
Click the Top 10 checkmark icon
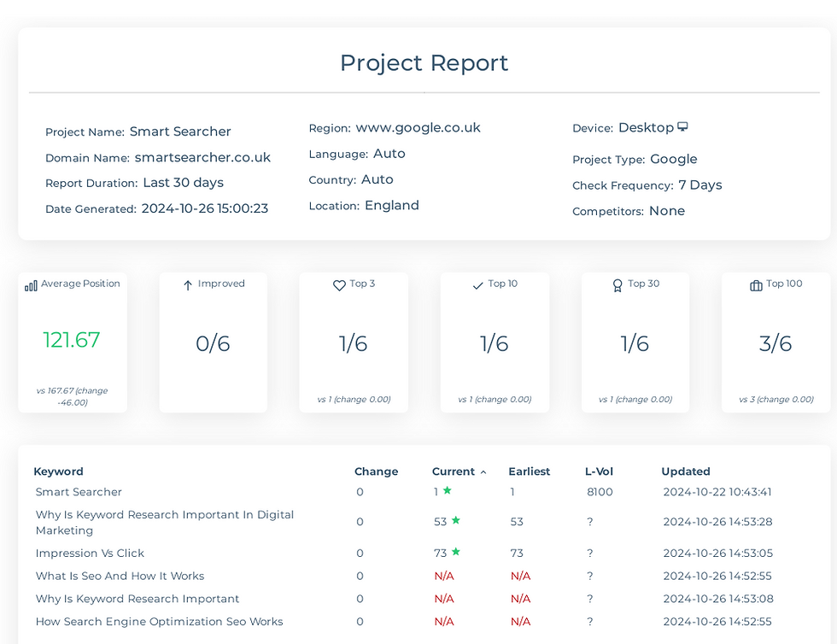pyautogui.click(x=477, y=286)
